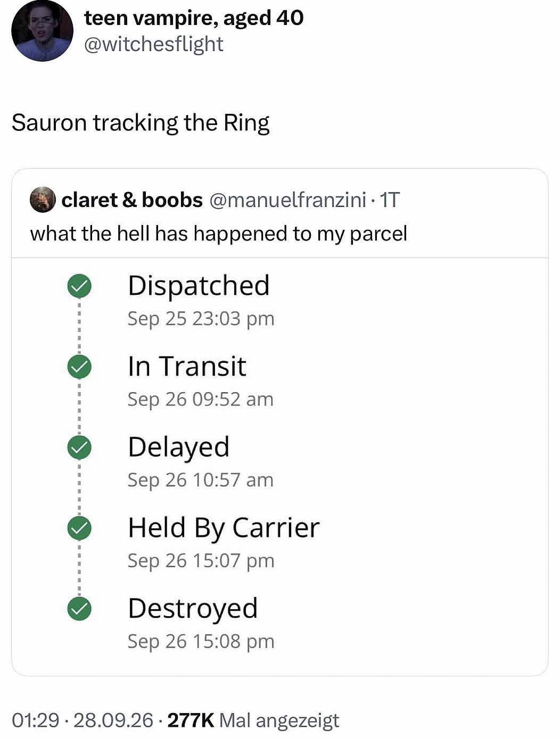Click the Delayed green checkmark icon
Screen dimensions: 560x738
79,447
